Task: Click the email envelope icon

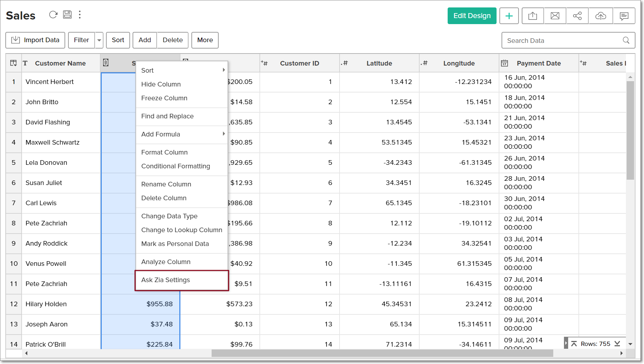Action: pyautogui.click(x=555, y=16)
